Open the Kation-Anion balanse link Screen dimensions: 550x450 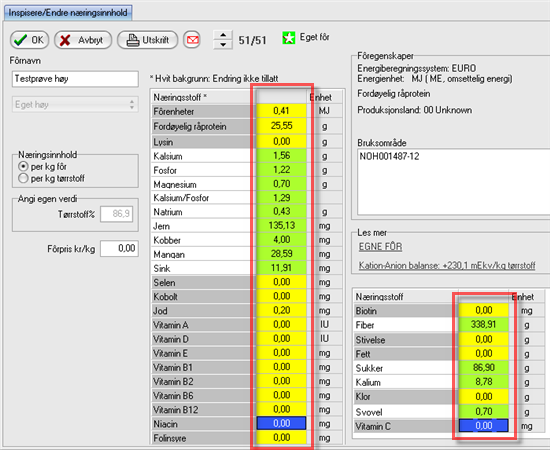(x=447, y=265)
